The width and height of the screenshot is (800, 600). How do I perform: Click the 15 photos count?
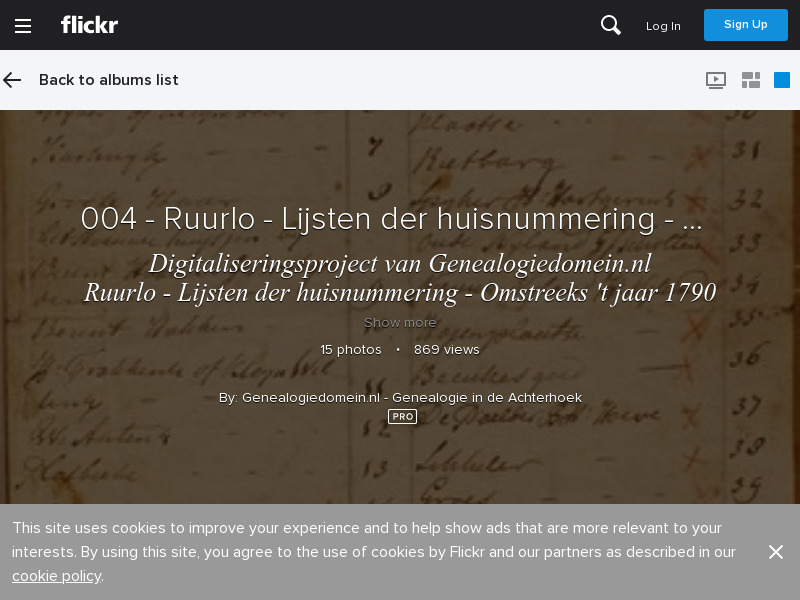click(351, 350)
